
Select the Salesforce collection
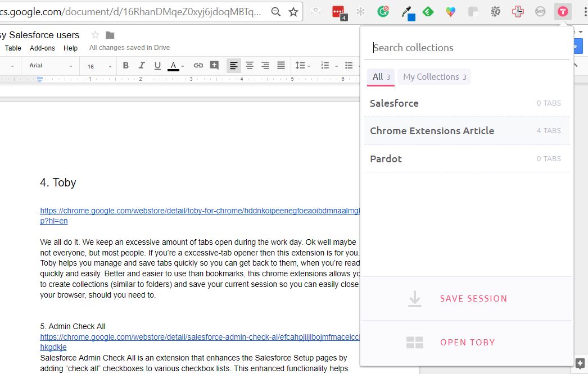pos(467,103)
